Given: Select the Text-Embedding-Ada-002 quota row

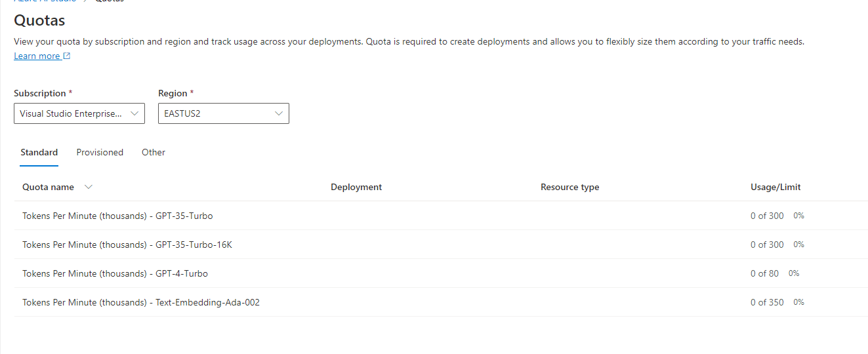Looking at the screenshot, I should (x=441, y=302).
